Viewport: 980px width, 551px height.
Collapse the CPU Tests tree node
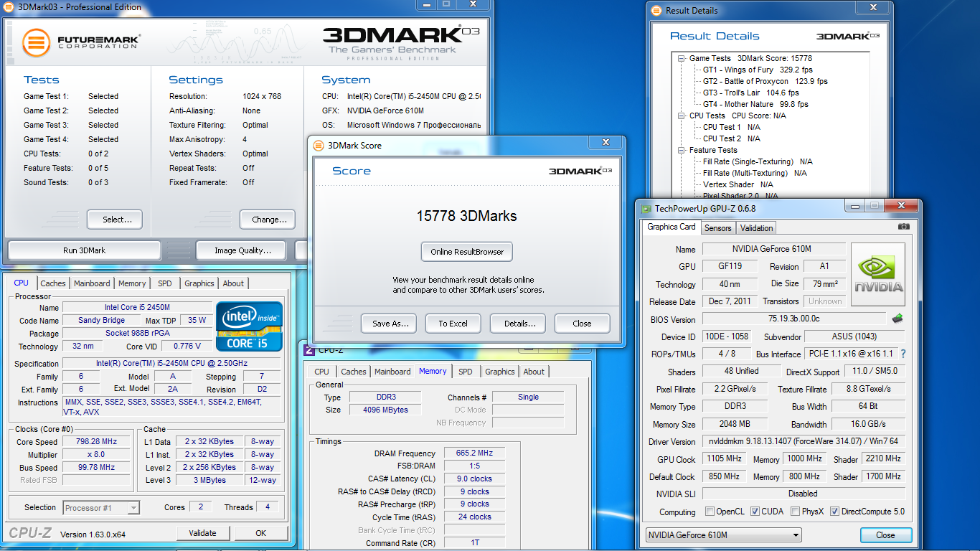[681, 116]
